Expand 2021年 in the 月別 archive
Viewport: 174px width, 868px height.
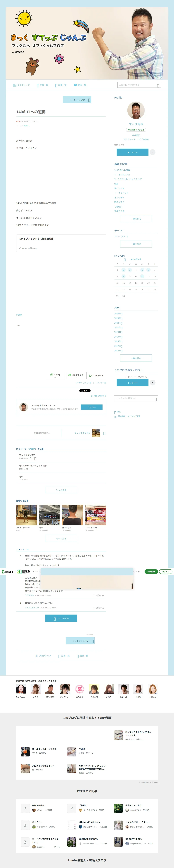pyautogui.click(x=118, y=328)
